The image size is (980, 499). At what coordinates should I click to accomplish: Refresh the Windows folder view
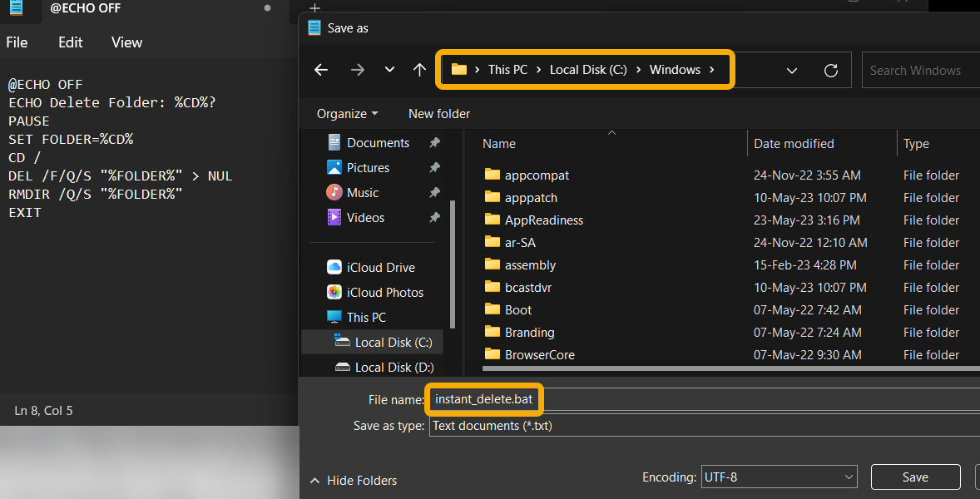coord(831,70)
